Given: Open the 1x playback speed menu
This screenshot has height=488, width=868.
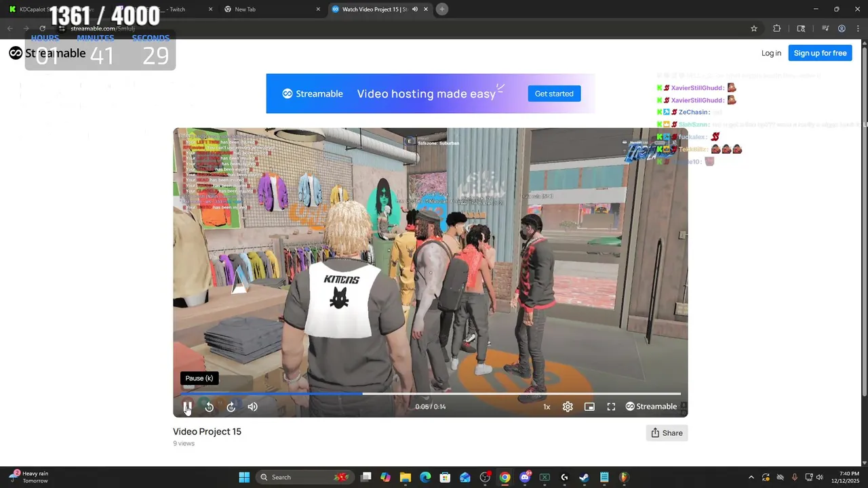Looking at the screenshot, I should (x=547, y=407).
